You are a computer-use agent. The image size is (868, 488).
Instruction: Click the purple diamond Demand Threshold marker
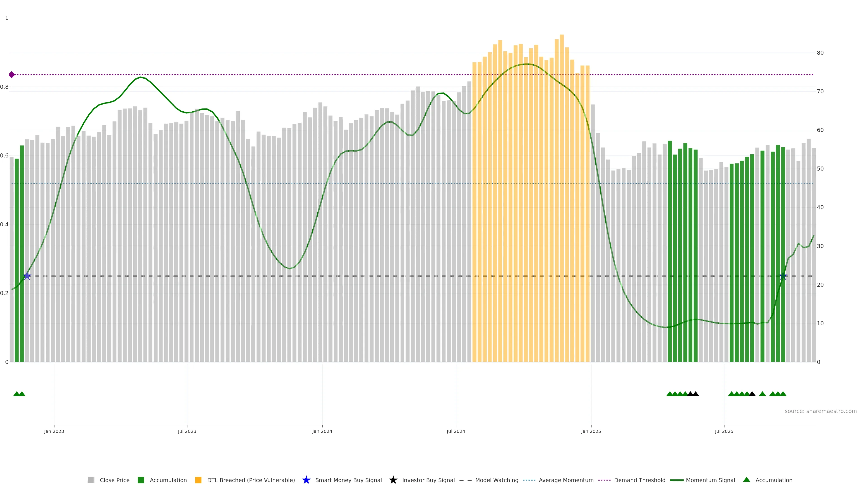12,75
